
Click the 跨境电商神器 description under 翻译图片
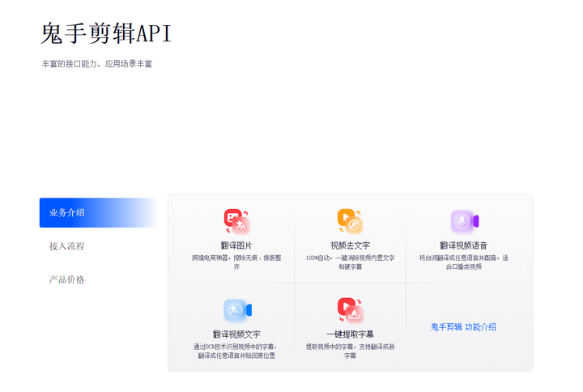(x=236, y=262)
